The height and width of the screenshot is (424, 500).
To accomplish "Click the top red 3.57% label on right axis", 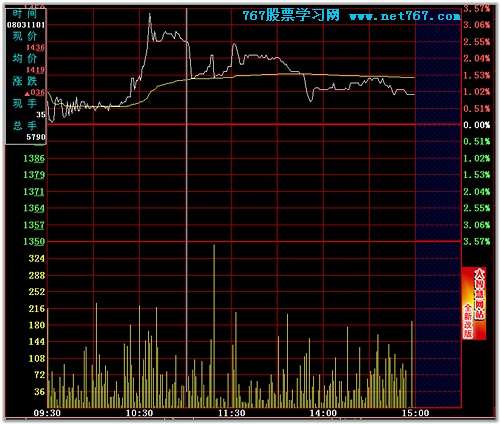I will 477,9.
